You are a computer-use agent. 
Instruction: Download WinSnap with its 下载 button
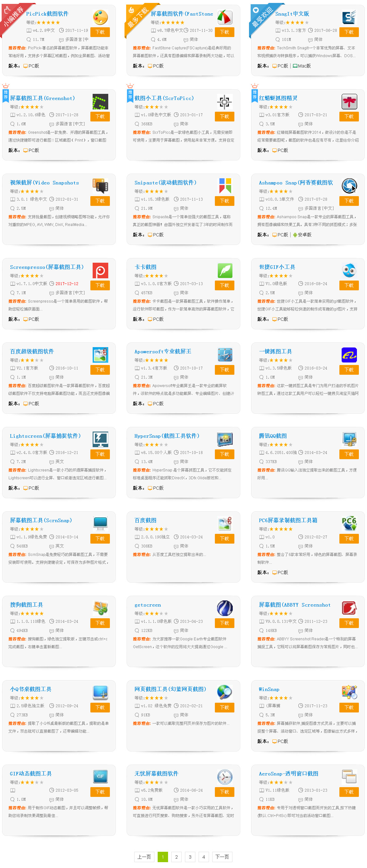coord(349,708)
